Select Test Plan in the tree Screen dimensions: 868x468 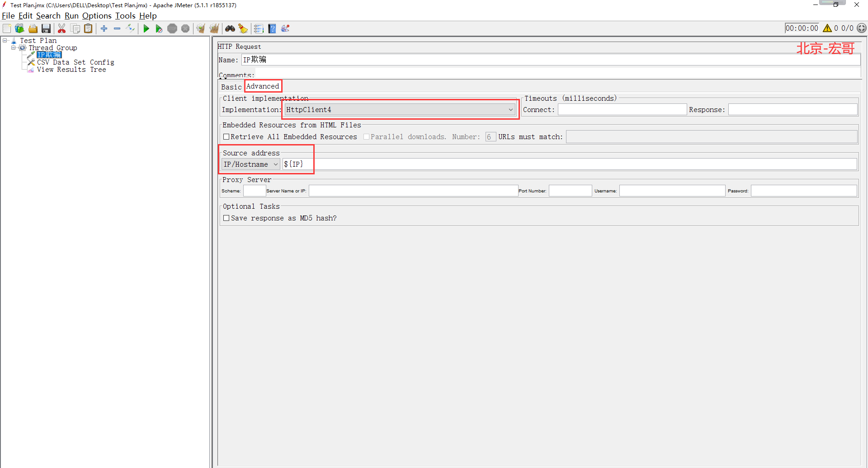pos(38,41)
